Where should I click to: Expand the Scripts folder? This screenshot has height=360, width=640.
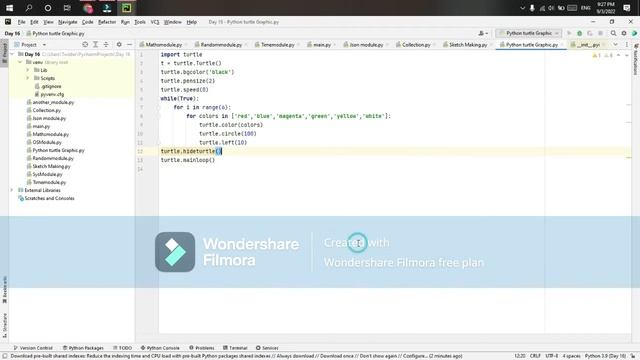coord(28,78)
